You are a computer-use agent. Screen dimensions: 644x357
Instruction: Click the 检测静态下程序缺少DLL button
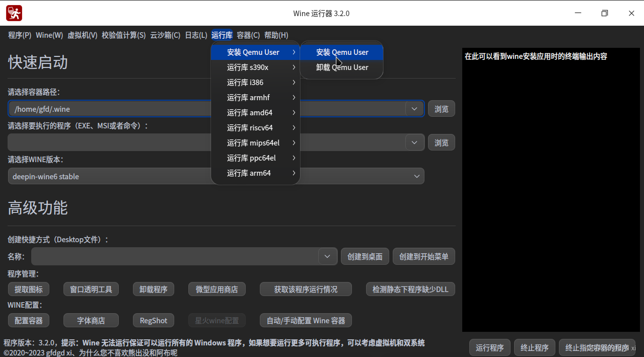pos(410,289)
